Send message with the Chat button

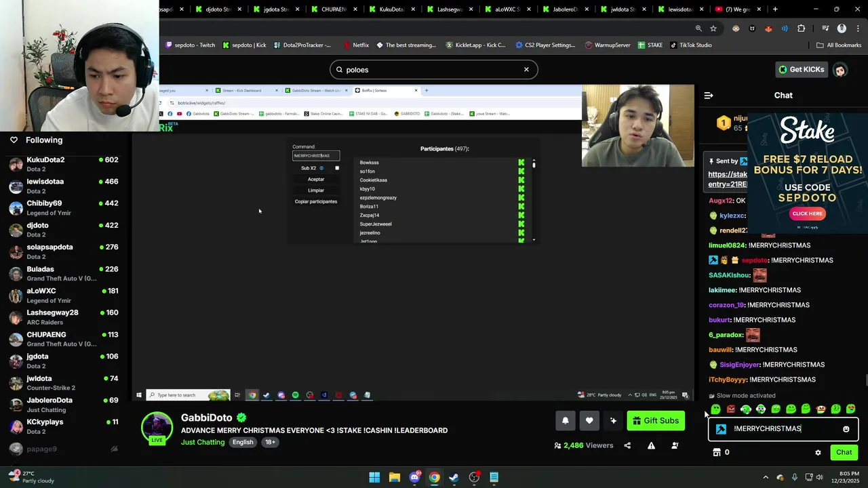(844, 452)
